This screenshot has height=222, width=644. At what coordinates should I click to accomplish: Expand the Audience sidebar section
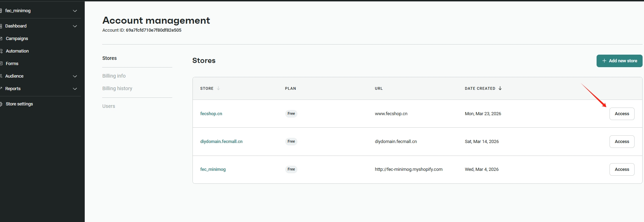click(75, 76)
